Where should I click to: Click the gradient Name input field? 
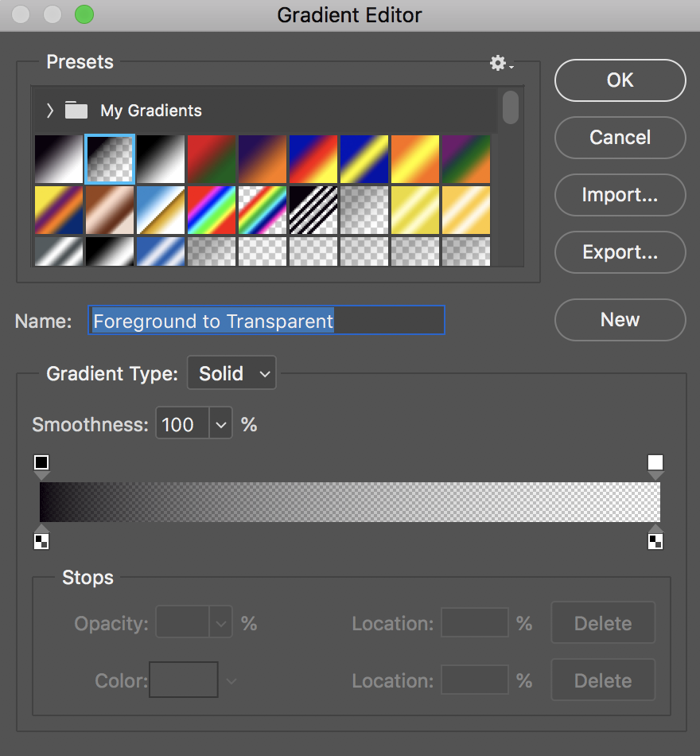coord(266,320)
